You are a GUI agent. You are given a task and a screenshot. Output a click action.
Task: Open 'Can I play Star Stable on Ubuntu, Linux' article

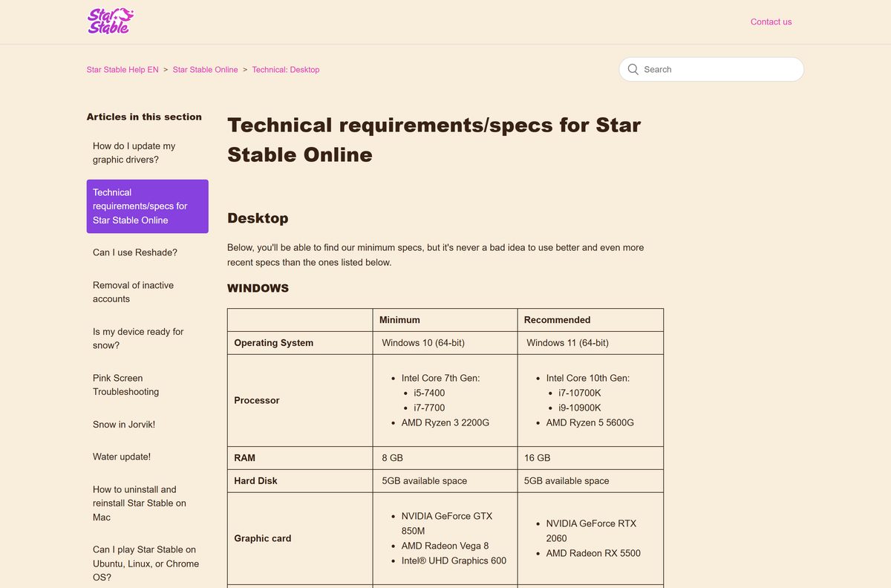click(x=147, y=563)
